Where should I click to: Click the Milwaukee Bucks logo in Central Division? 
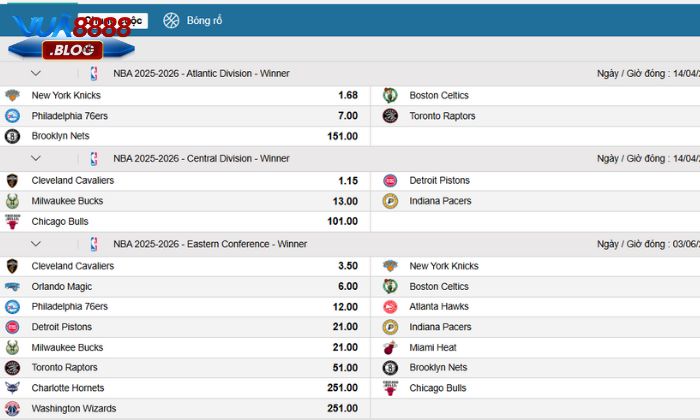click(12, 201)
